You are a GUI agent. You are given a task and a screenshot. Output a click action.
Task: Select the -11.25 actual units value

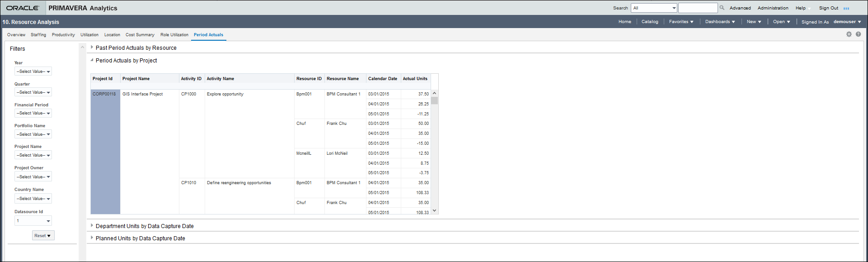click(x=423, y=114)
